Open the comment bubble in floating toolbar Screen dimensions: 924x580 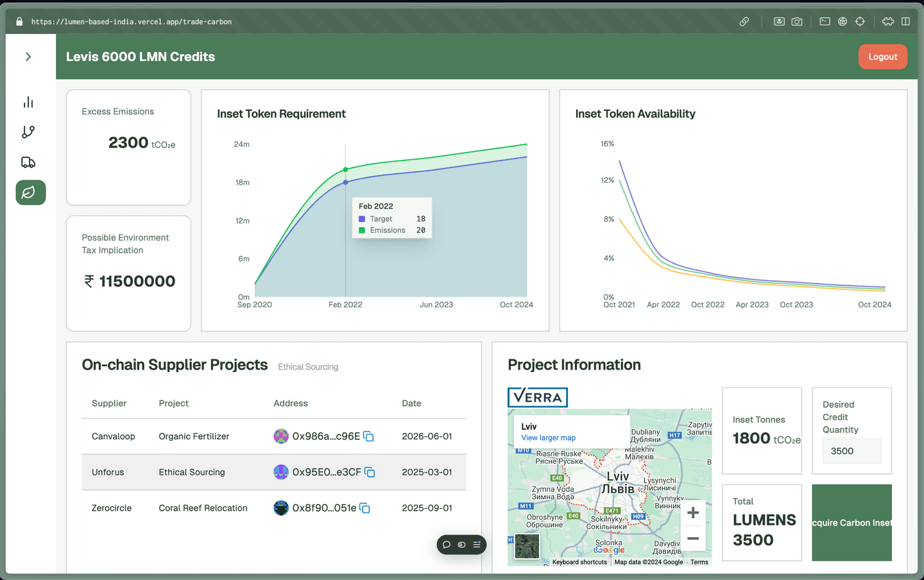pos(447,545)
